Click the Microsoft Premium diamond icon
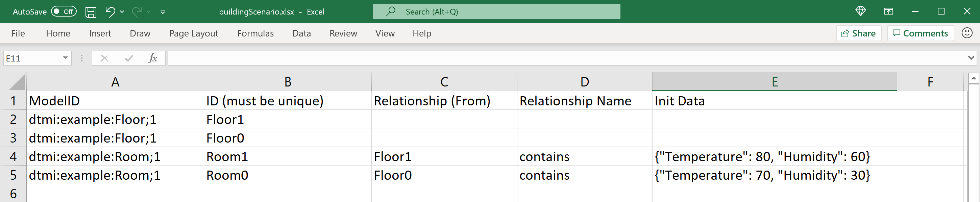980x202 pixels. point(860,11)
